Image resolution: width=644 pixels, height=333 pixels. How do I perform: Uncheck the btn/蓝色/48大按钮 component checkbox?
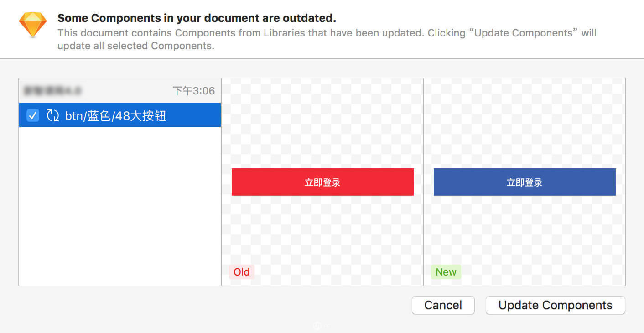click(x=33, y=115)
